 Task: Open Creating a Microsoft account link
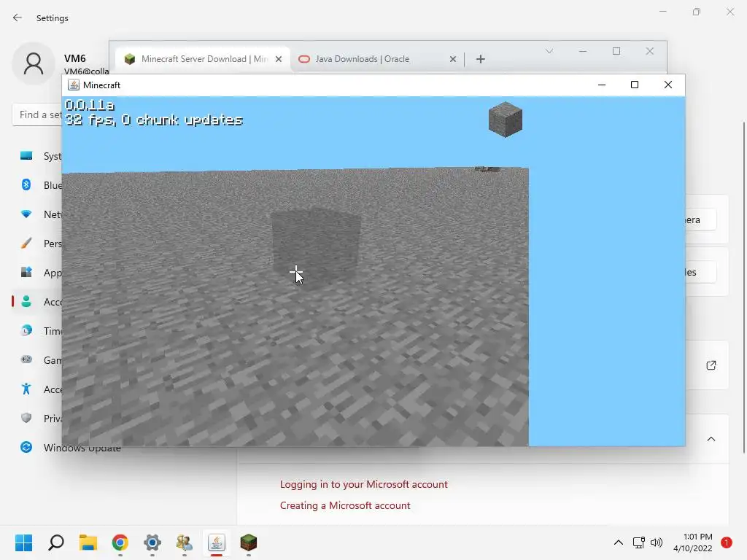coord(345,505)
